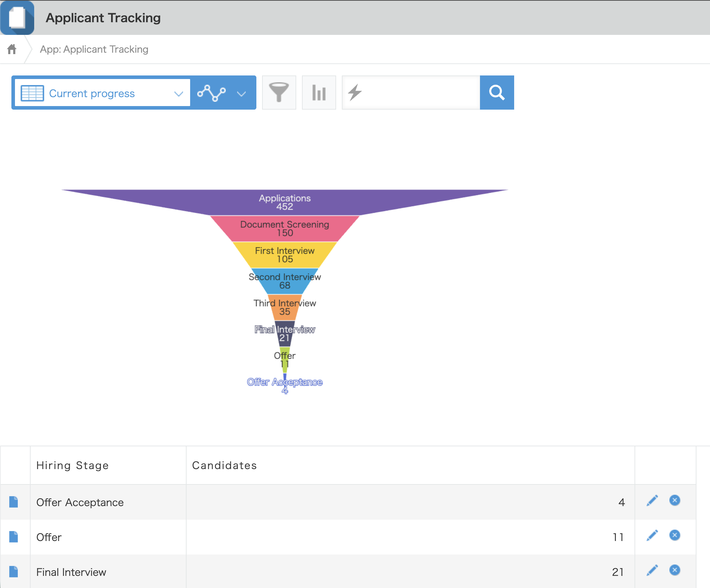
Task: Open the Final Interview record details icon
Action: tap(14, 572)
